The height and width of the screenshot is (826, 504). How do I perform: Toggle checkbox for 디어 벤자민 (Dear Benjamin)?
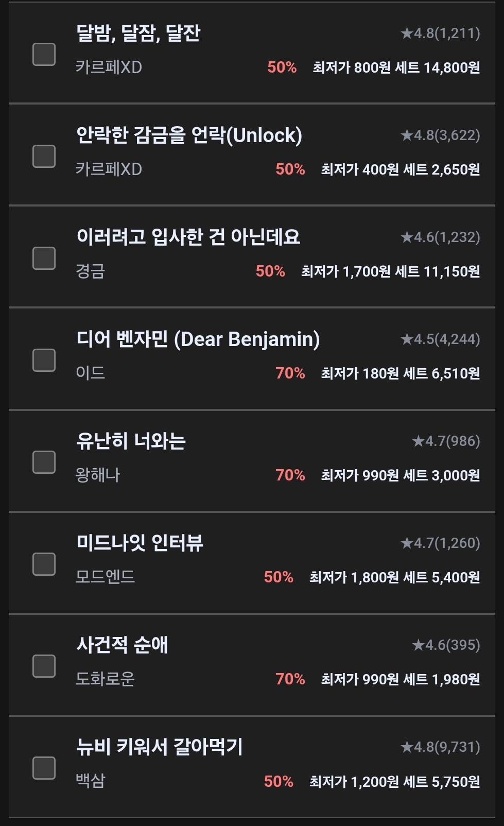44,360
